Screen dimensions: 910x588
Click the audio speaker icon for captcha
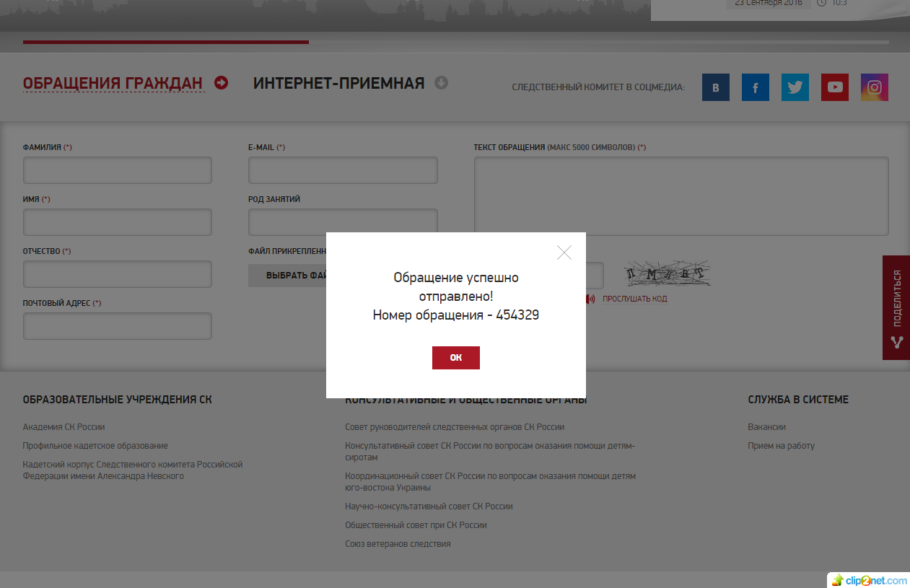tap(591, 299)
